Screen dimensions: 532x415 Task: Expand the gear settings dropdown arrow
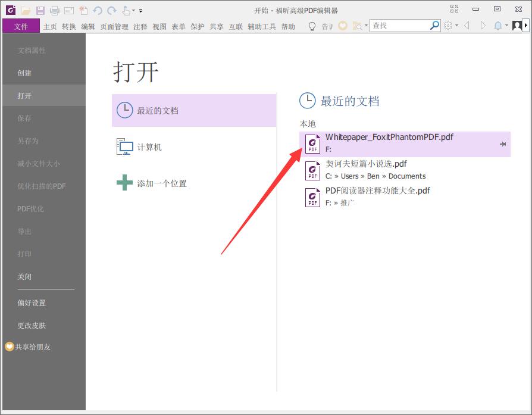coord(456,26)
